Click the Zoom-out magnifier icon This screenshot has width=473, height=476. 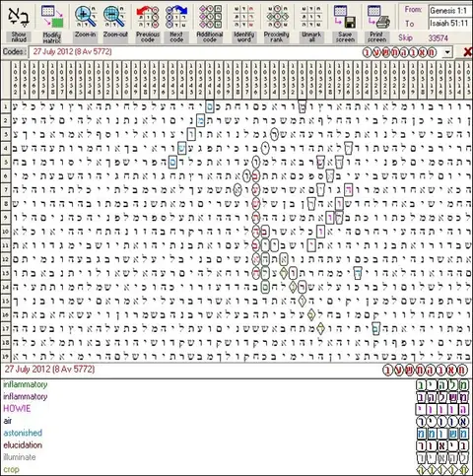tap(114, 17)
